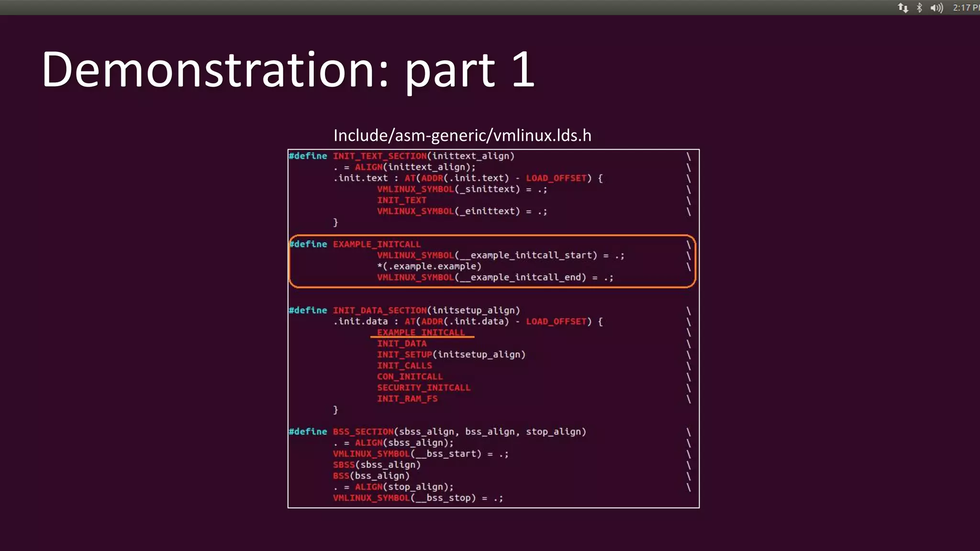Screen dimensions: 980x551
Task: Click the INIT_TEXT macro line
Action: (401, 200)
